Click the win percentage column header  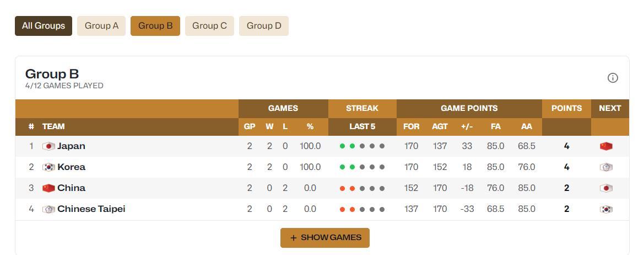point(310,127)
